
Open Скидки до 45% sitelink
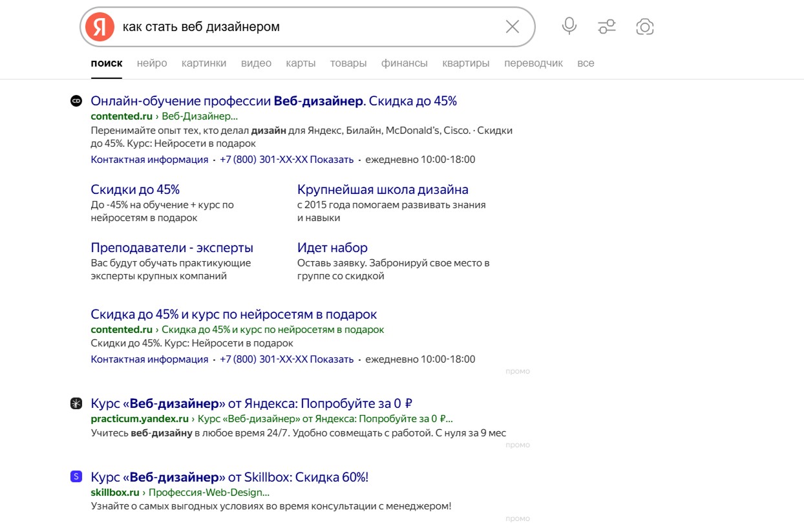[135, 189]
